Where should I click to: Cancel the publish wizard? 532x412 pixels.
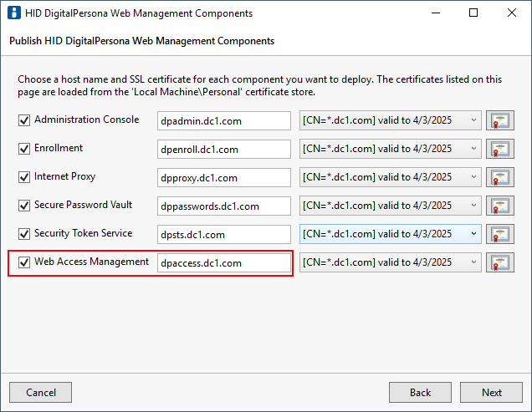(x=41, y=392)
